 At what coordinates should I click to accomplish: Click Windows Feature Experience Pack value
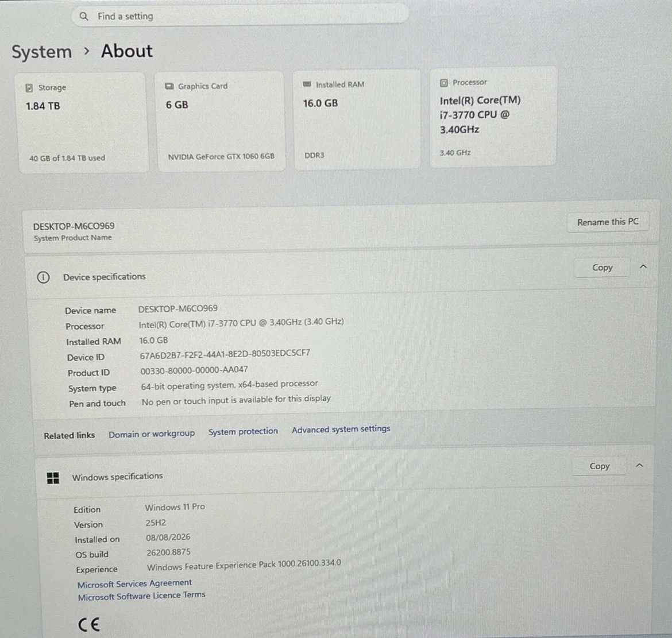pos(244,565)
